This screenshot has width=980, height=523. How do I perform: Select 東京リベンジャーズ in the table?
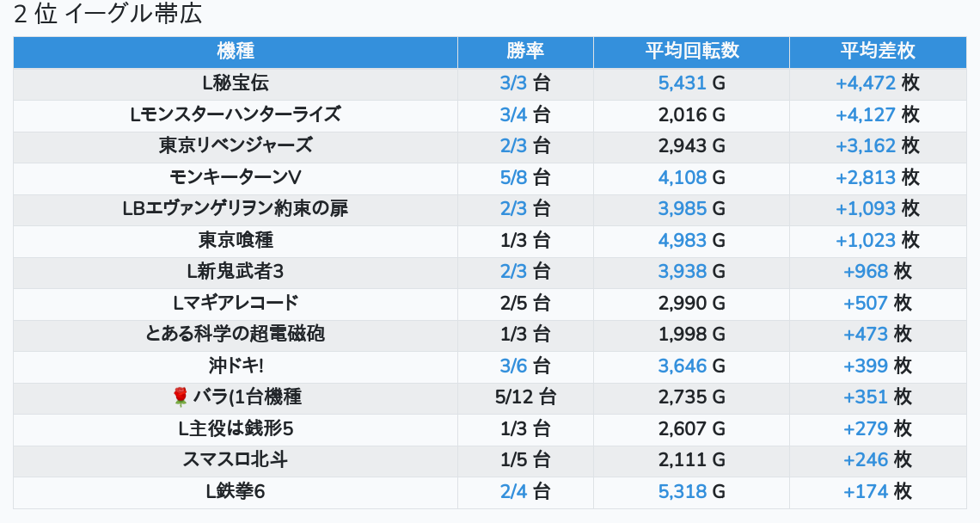coord(236,145)
